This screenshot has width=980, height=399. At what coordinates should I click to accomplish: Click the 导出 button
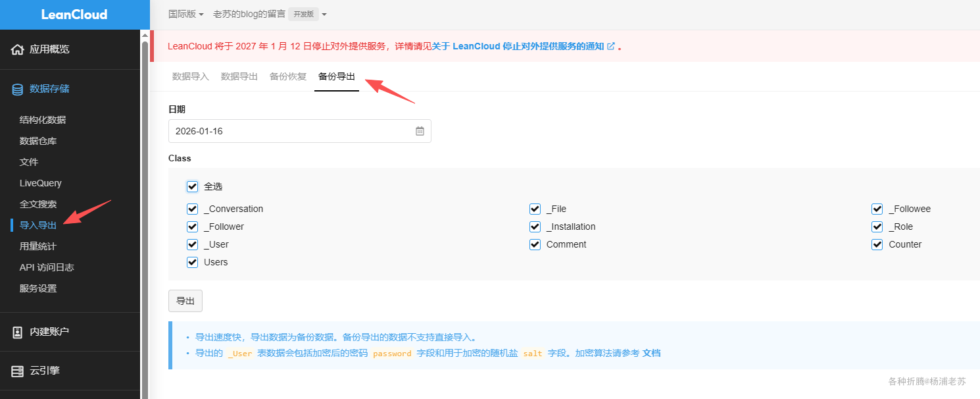(x=185, y=301)
